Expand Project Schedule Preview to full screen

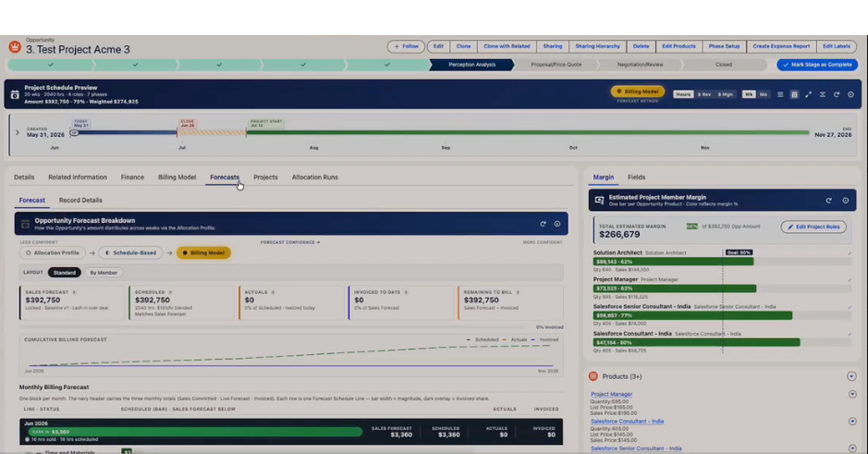(808, 94)
